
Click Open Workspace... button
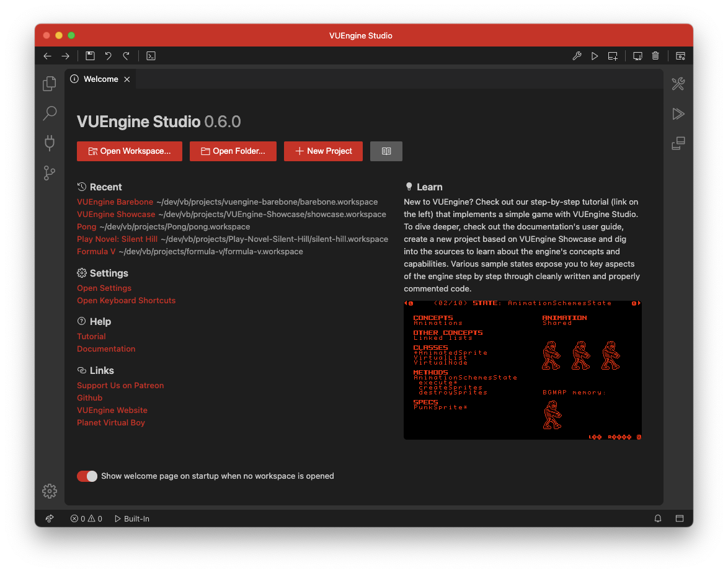[x=130, y=151]
